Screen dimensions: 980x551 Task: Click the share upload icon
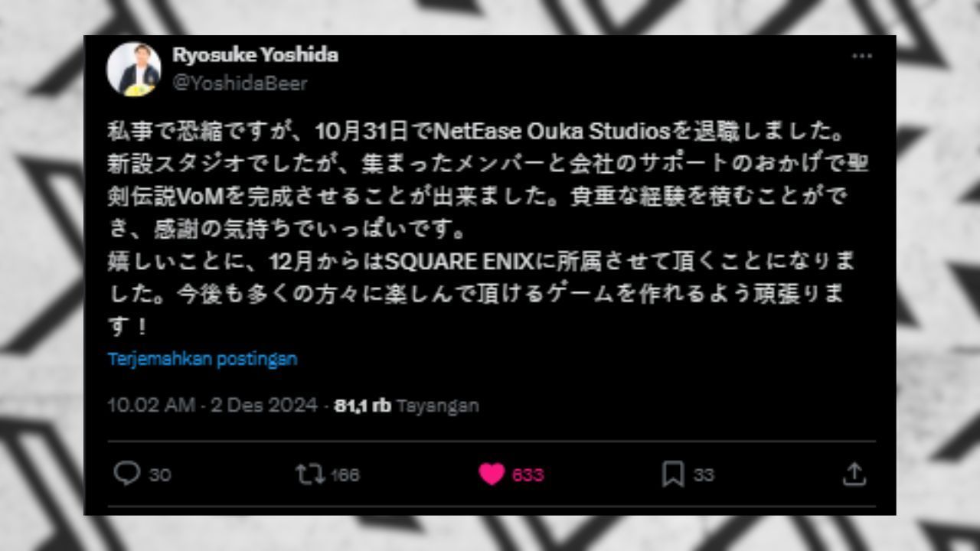click(853, 474)
